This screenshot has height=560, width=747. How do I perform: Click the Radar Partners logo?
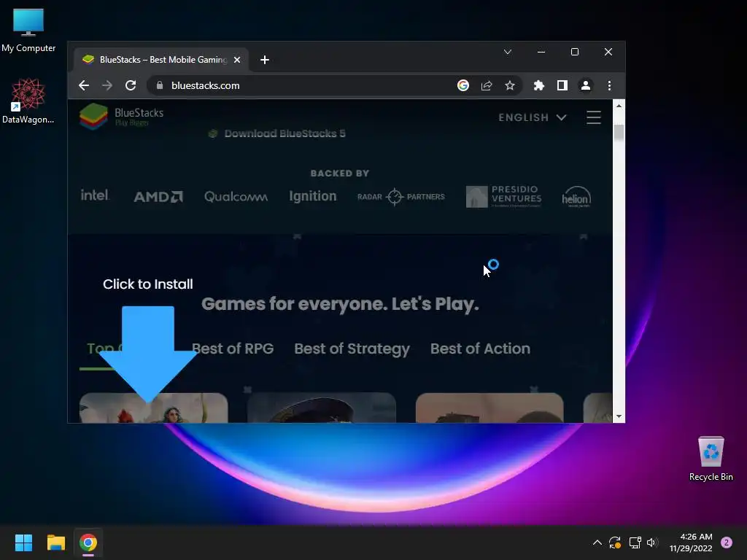pyautogui.click(x=400, y=196)
